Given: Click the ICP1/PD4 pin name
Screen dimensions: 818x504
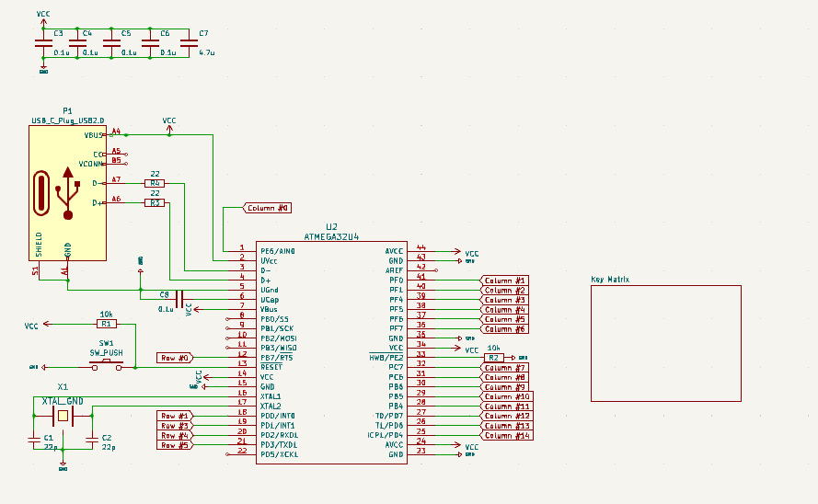Looking at the screenshot, I should click(x=385, y=435).
